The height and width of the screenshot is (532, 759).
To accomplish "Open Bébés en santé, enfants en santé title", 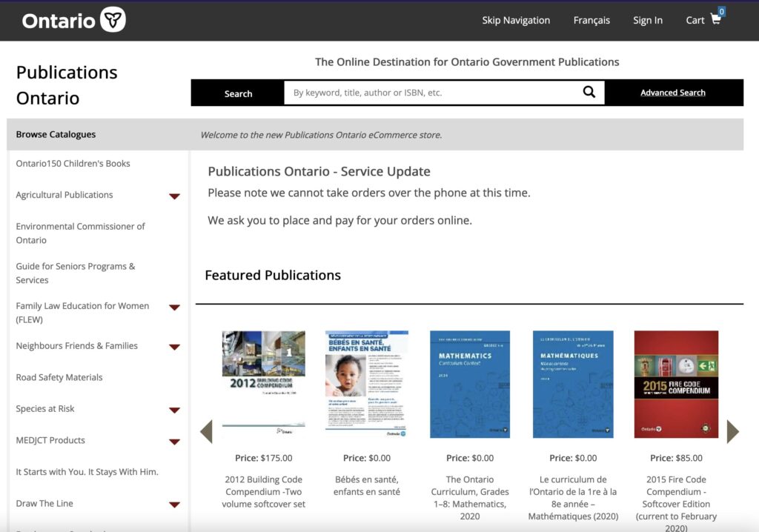I will click(x=367, y=485).
